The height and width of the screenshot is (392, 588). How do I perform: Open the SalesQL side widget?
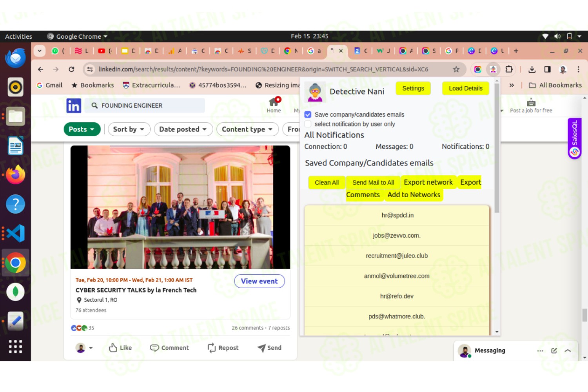pos(575,139)
